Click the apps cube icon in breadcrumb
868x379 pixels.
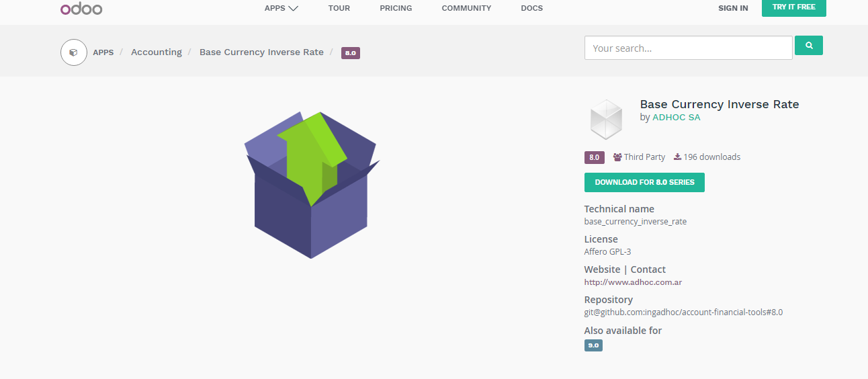click(74, 52)
